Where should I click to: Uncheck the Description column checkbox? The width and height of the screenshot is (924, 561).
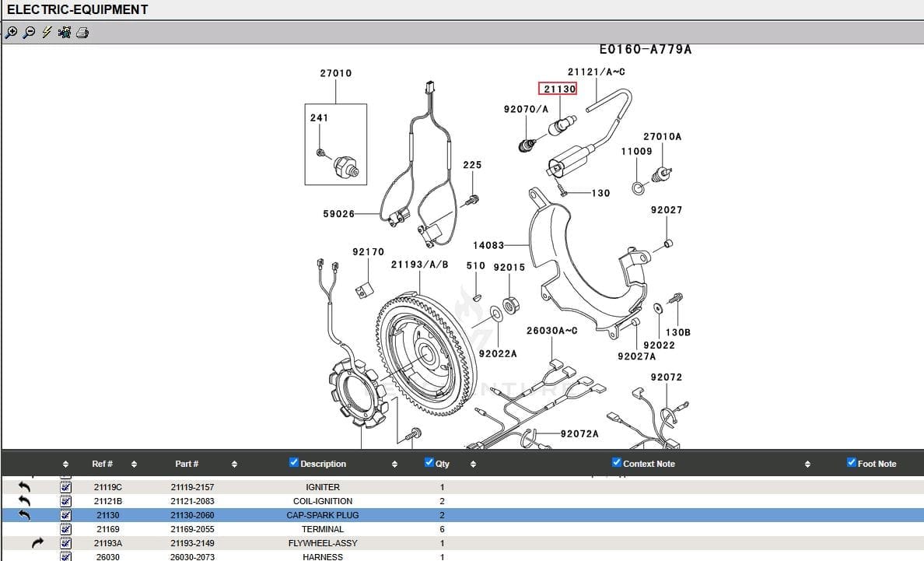pos(294,463)
